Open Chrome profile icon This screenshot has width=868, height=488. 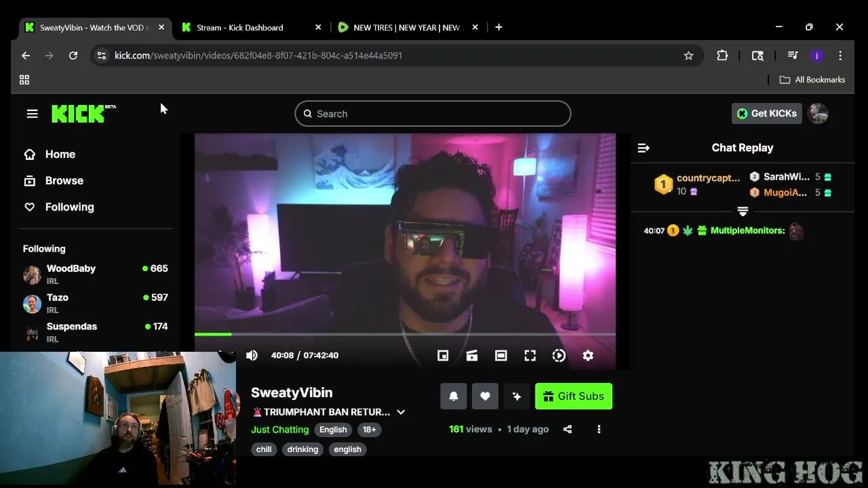(816, 56)
